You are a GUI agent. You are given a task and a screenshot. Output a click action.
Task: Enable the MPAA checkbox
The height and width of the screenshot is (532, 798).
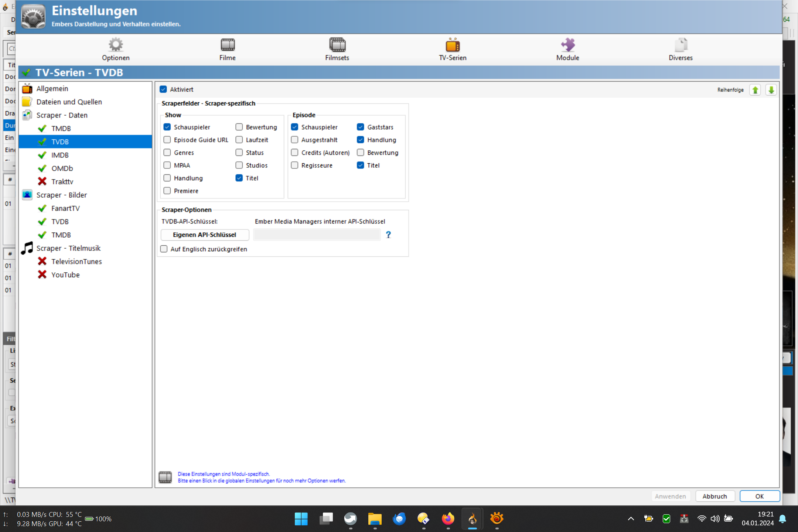click(167, 165)
